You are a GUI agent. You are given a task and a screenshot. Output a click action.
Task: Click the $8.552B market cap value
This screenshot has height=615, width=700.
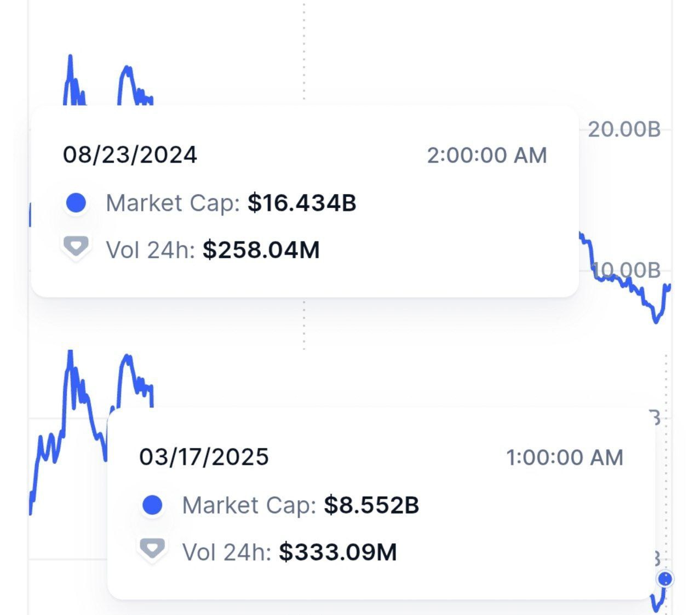coord(371,505)
